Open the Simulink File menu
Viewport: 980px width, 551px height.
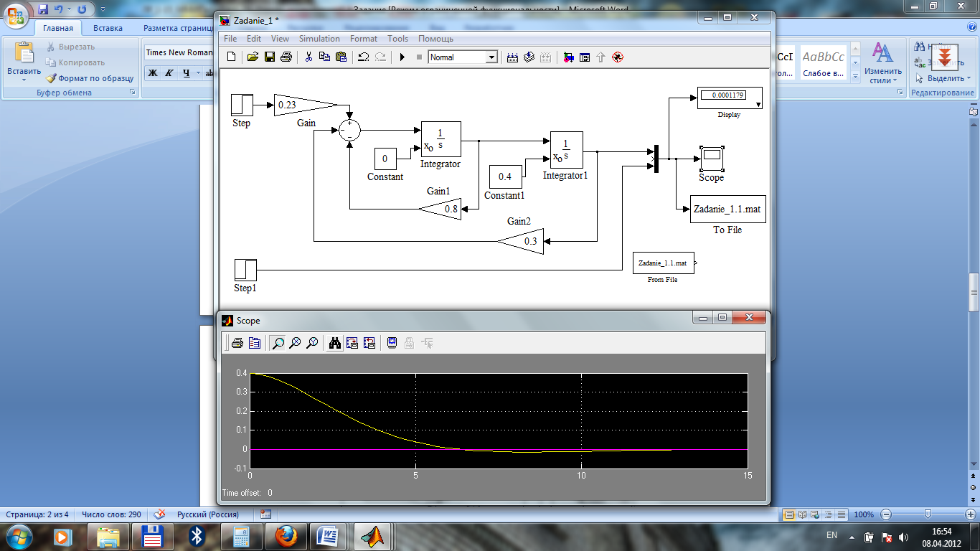230,39
